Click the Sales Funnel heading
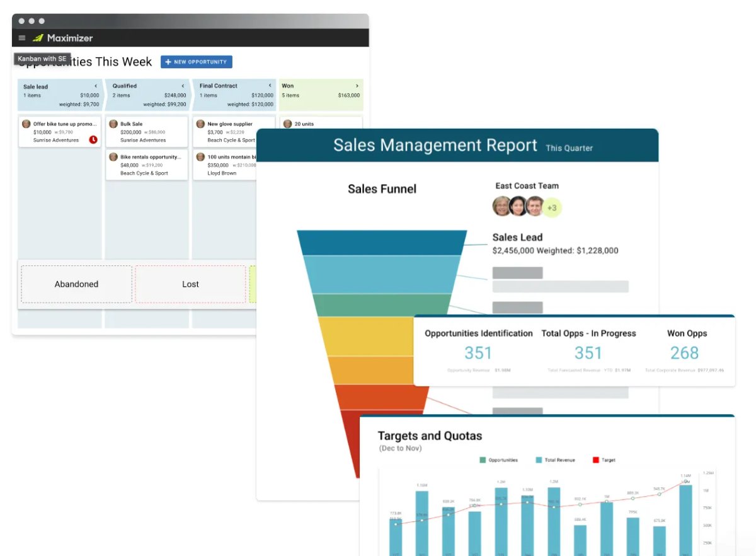 pos(382,188)
